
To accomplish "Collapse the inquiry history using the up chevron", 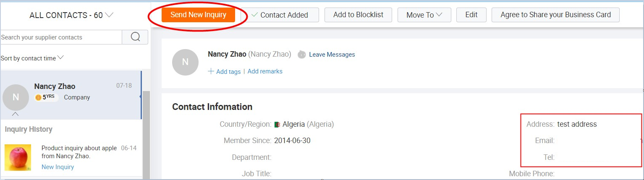I will click(x=15, y=114).
